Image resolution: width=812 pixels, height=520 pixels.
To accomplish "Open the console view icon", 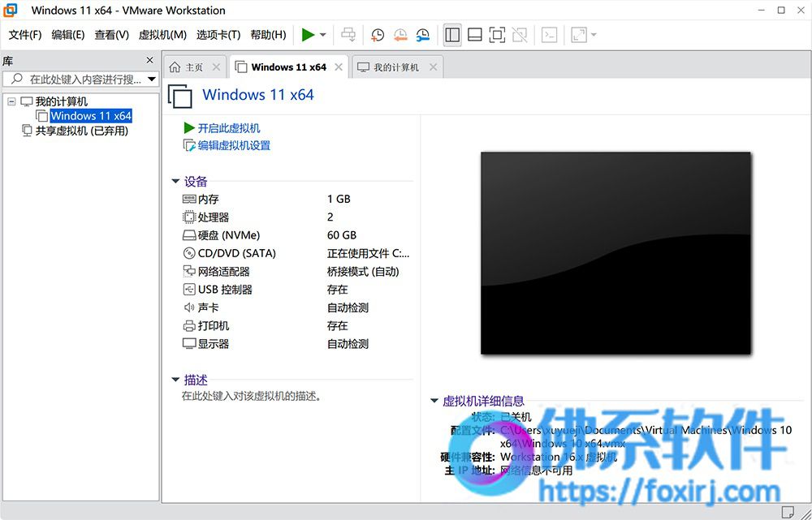I will click(x=549, y=35).
